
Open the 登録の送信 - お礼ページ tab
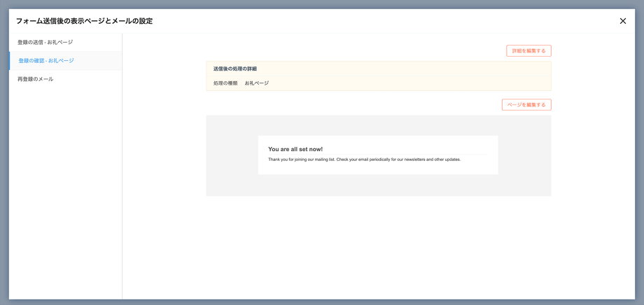click(45, 43)
